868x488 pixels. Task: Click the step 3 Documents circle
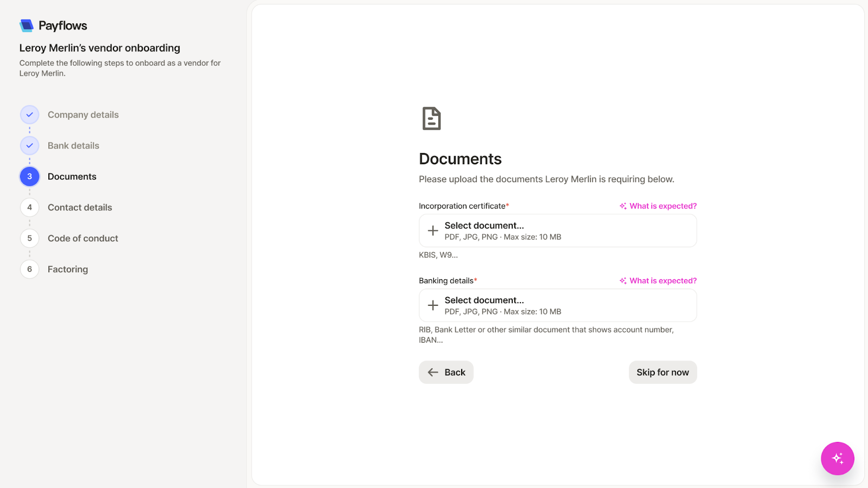(30, 176)
